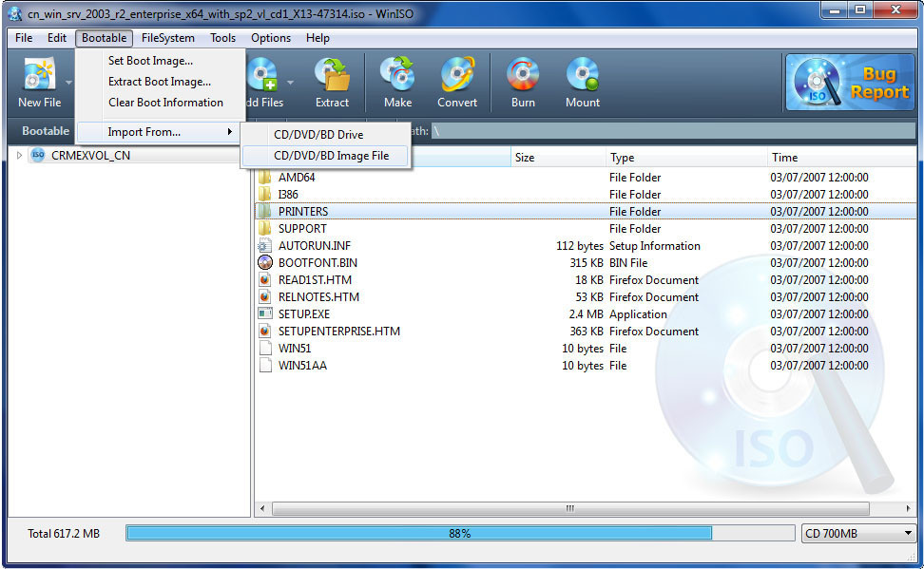Select the SETUP.EXE file
924x569 pixels.
click(x=304, y=314)
